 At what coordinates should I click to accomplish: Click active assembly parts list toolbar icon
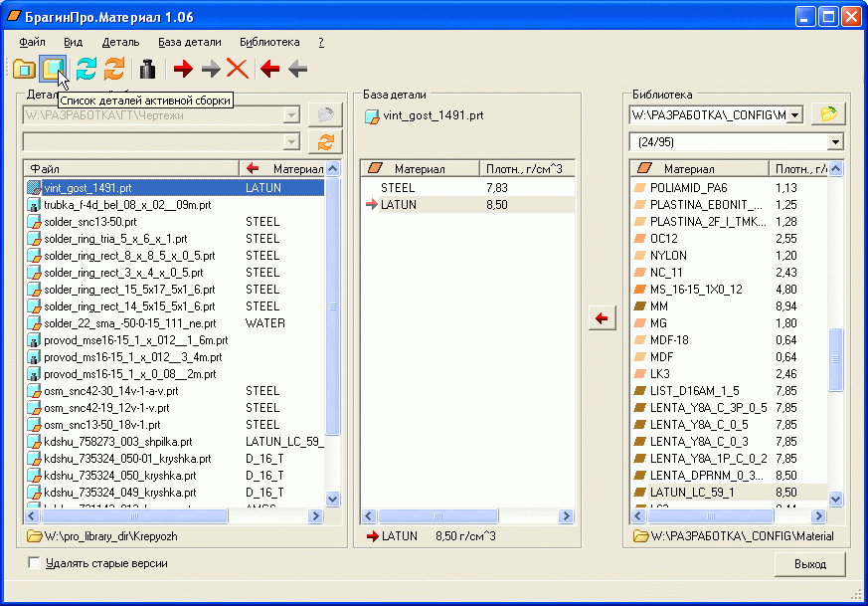click(53, 70)
